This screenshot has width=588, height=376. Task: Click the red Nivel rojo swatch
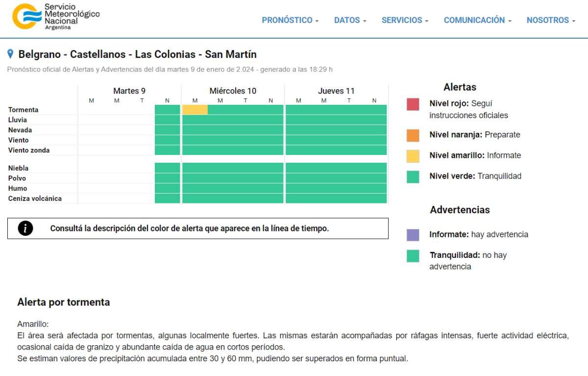[413, 104]
